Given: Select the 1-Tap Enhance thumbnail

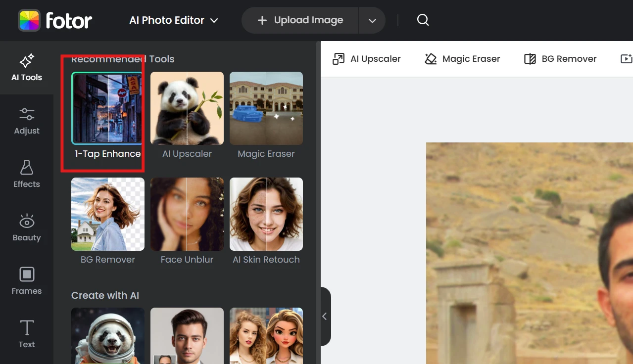Looking at the screenshot, I should [x=107, y=108].
